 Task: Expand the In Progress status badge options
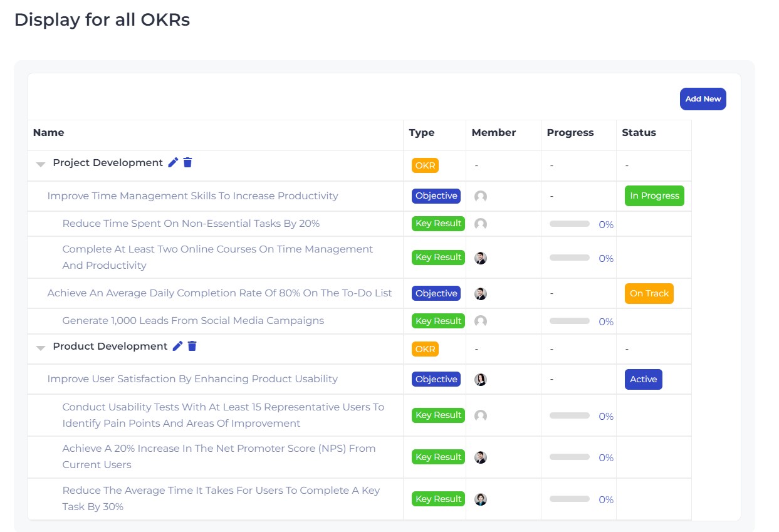654,196
